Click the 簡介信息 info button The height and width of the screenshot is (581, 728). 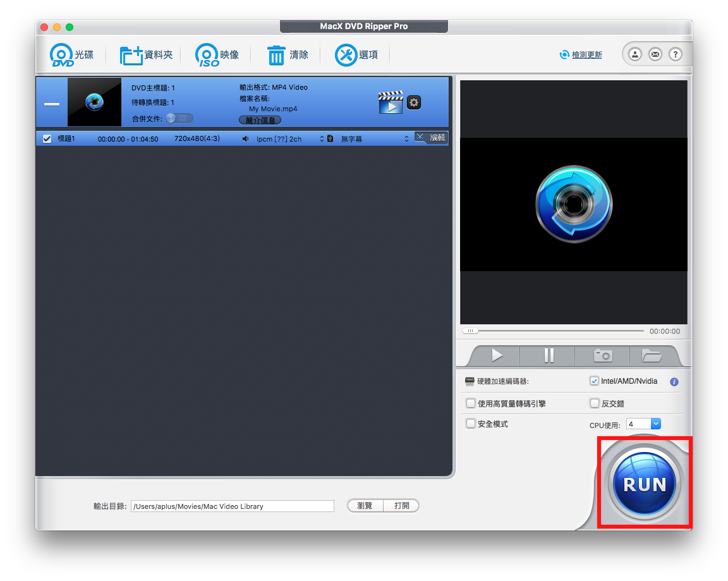tap(260, 120)
